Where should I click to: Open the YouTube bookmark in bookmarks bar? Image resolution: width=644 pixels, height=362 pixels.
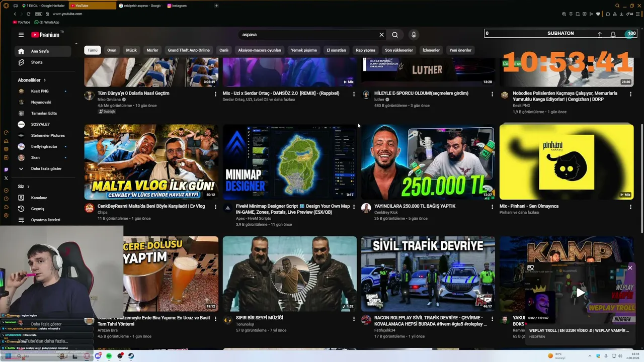[22, 22]
